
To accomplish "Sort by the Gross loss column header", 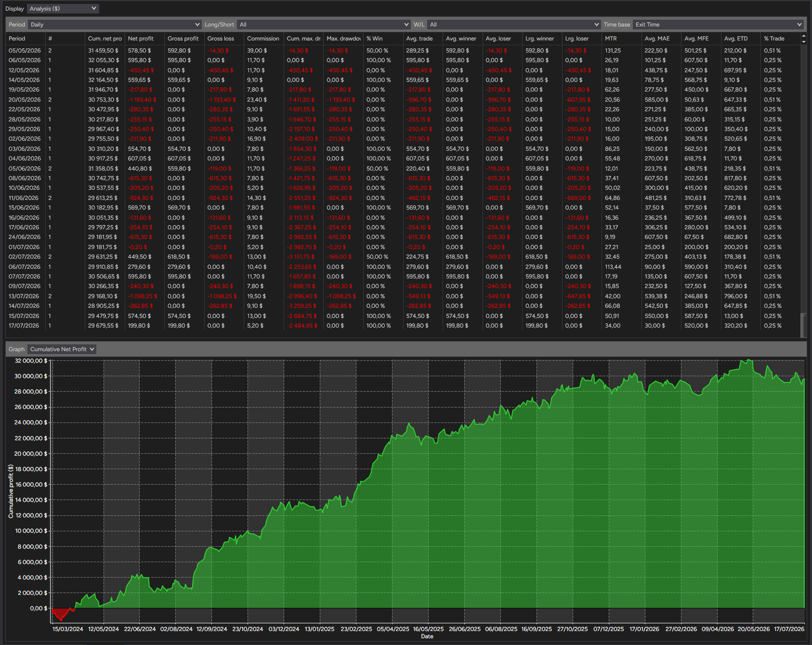I will click(224, 39).
